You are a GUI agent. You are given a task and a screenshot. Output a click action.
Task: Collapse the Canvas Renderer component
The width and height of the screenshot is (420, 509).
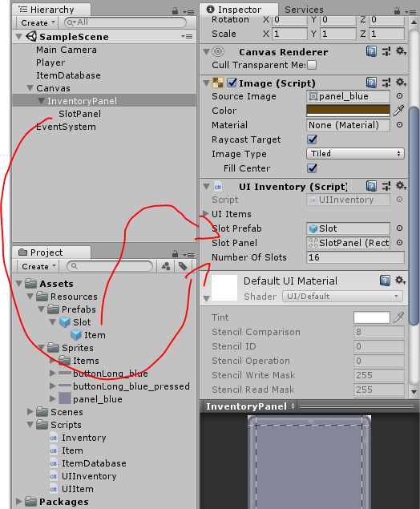point(206,51)
